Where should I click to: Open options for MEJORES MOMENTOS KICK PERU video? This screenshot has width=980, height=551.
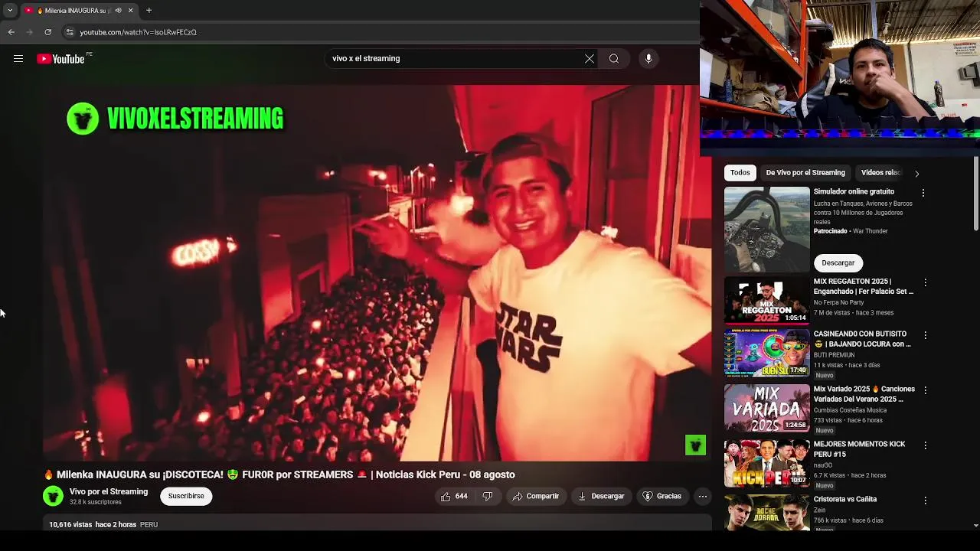click(x=925, y=445)
